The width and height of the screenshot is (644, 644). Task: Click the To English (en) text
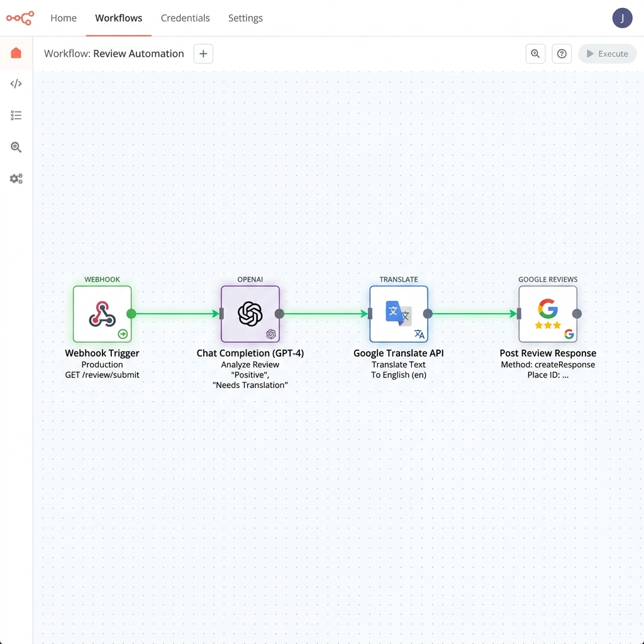point(399,375)
